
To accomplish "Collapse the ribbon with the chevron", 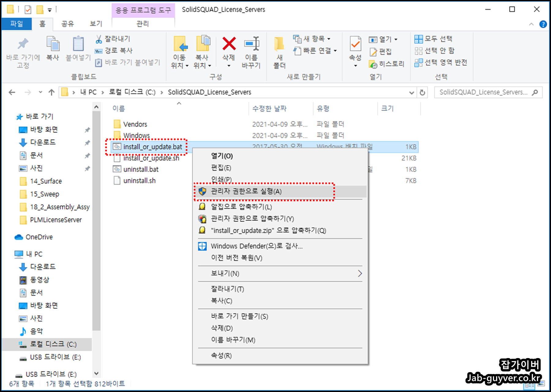I will pos(531,24).
